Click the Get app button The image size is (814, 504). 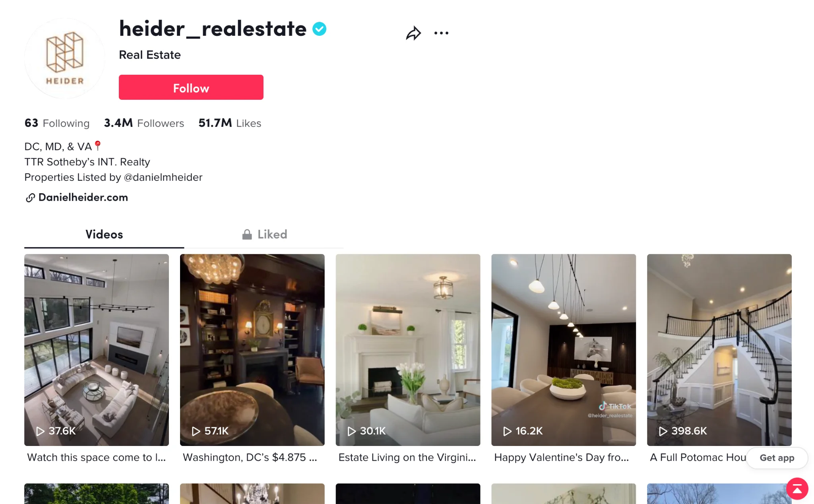coord(777,458)
